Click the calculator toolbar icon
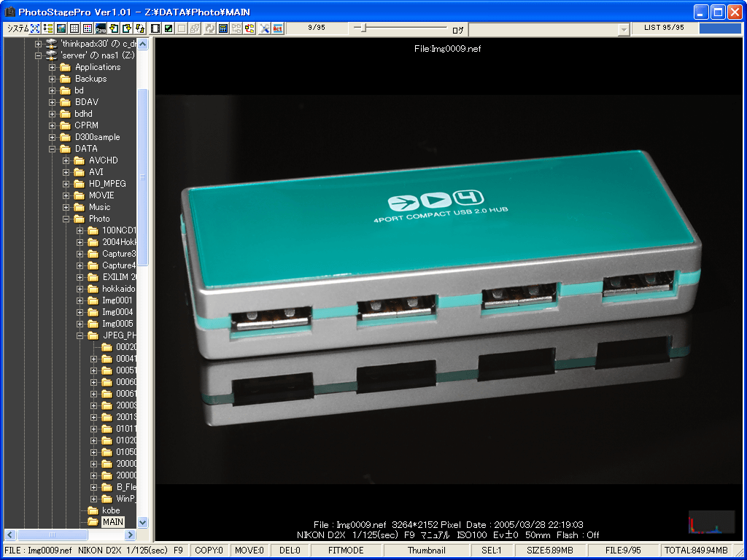This screenshot has height=560, width=747. tap(223, 28)
